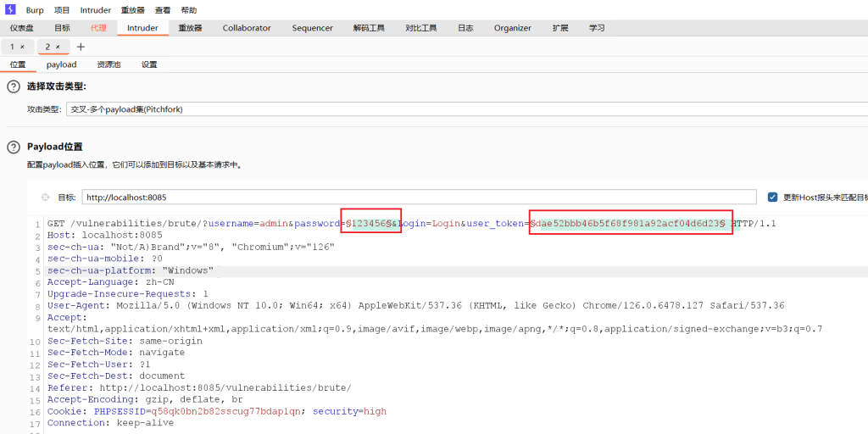Viewport: 868px width, 434px height.
Task: Open the 设置 sub-tab
Action: click(x=149, y=64)
